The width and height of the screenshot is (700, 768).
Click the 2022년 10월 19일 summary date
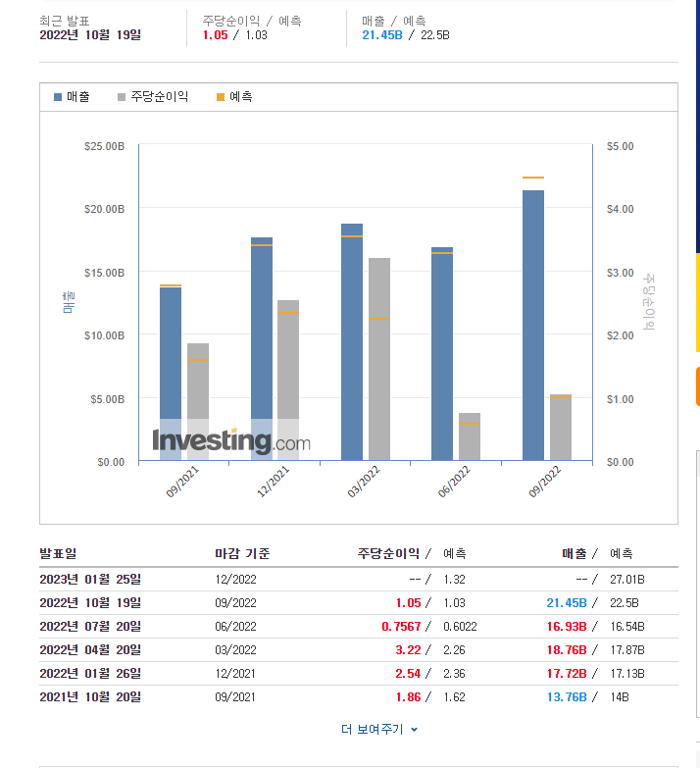point(90,35)
